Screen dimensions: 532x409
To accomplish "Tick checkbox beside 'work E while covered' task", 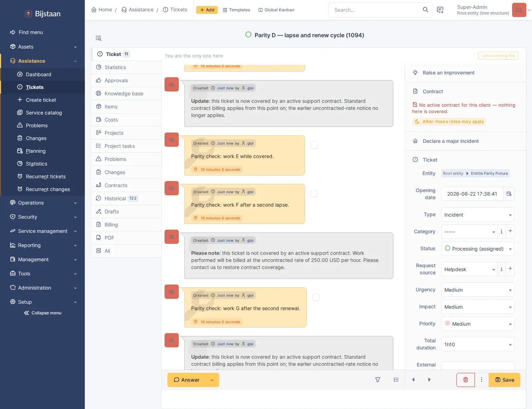I will [314, 145].
